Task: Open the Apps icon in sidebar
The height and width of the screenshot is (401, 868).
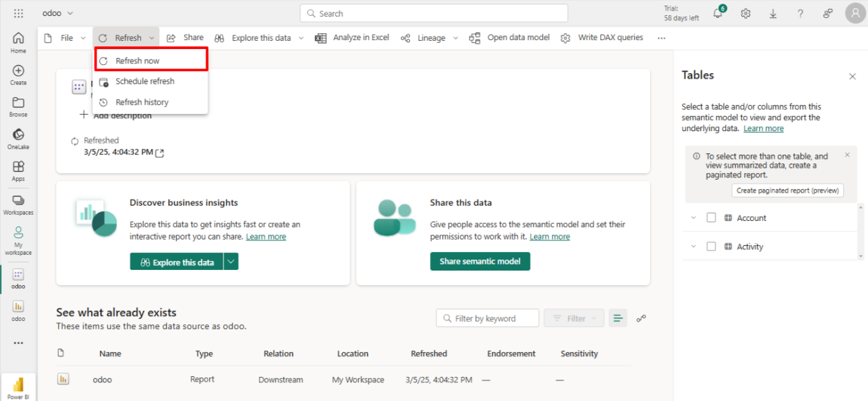Action: coord(19,170)
